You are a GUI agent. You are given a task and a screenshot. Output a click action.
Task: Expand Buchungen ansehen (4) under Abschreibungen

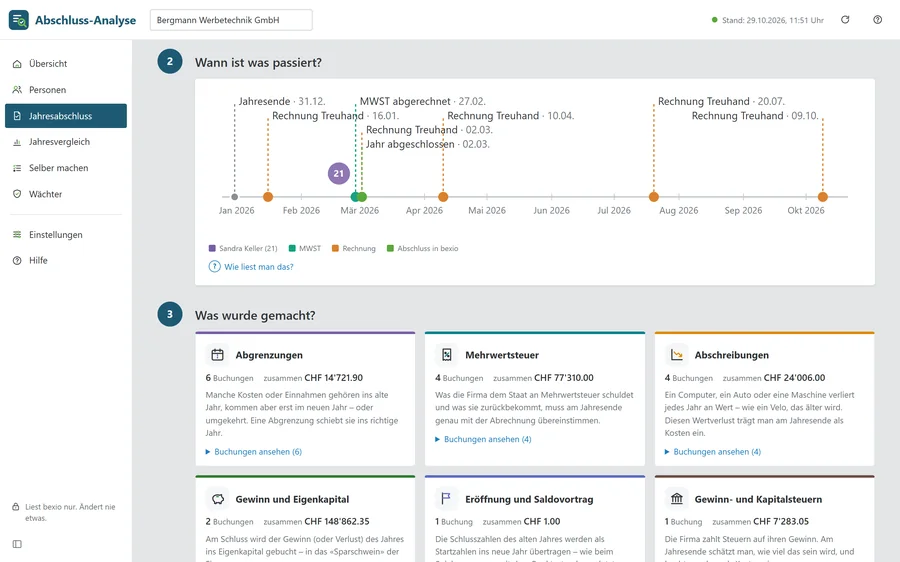point(713,452)
